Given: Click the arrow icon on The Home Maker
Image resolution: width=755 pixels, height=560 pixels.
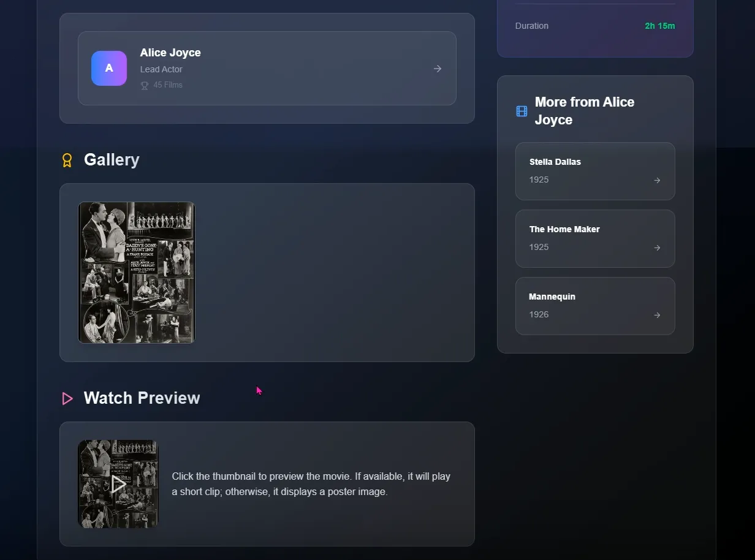Looking at the screenshot, I should click(x=657, y=248).
